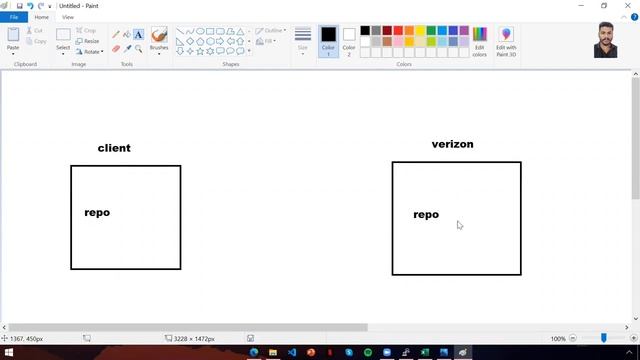Pick the purple color swatch
Viewport: 640px width, 360px height.
point(464,31)
